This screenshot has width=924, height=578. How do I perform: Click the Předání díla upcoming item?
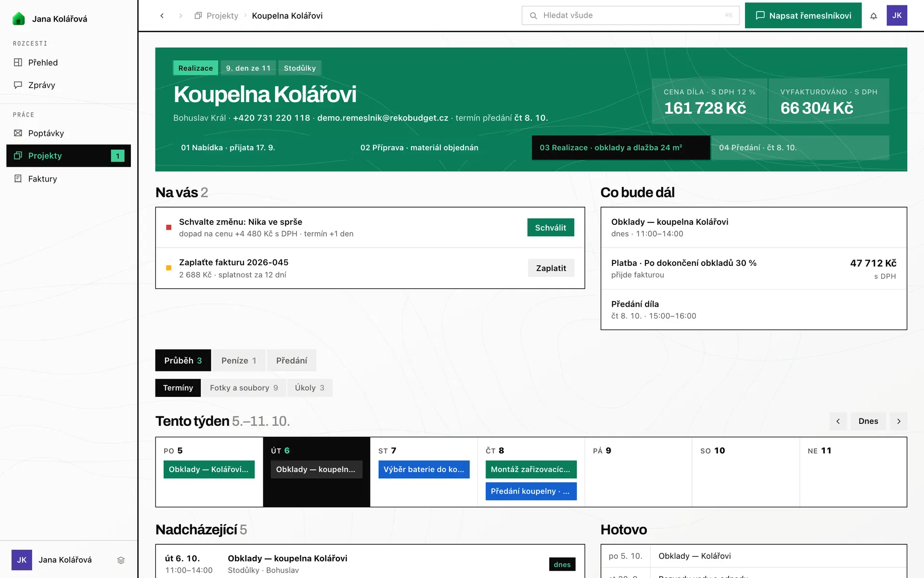(754, 310)
